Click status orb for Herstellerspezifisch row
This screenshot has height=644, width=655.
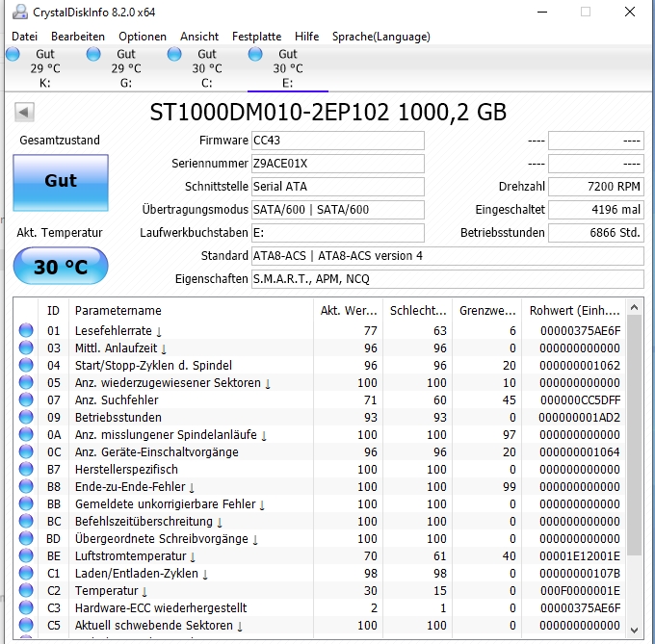coord(26,469)
